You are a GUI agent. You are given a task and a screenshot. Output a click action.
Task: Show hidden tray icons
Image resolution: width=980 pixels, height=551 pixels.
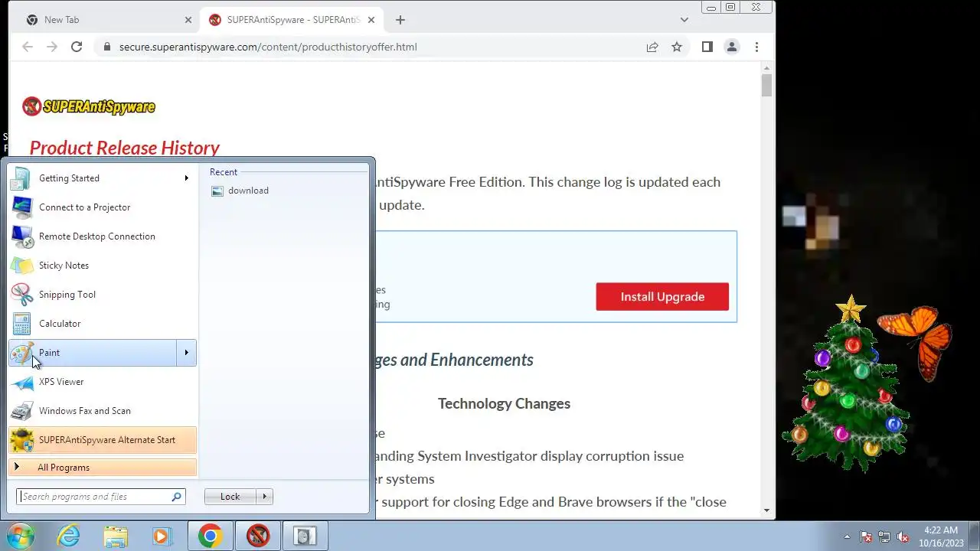coord(847,536)
